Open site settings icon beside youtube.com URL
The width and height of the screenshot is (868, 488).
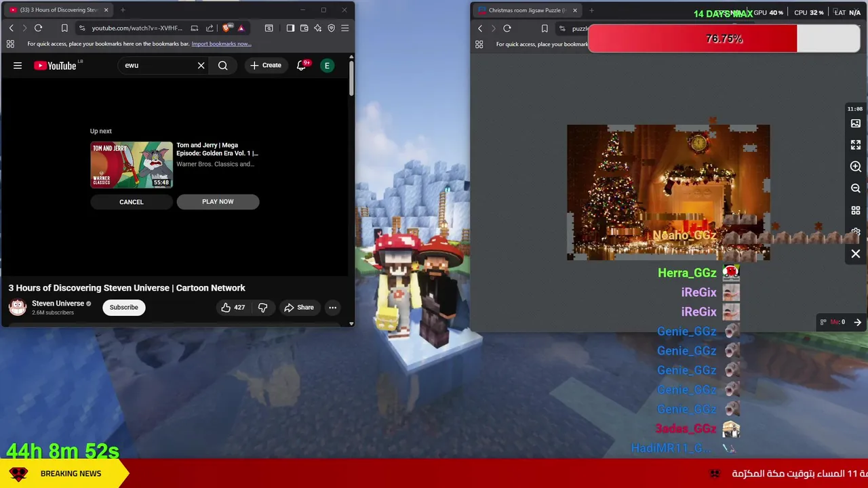coord(82,28)
